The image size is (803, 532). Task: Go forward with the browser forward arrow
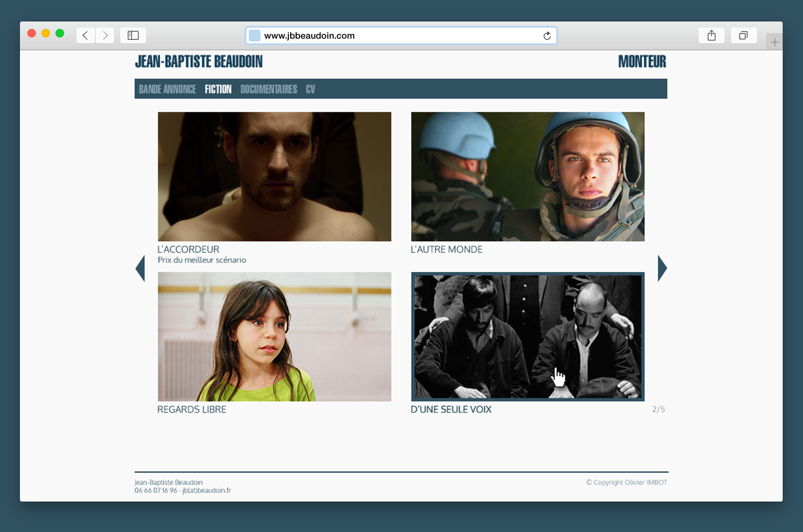click(105, 36)
